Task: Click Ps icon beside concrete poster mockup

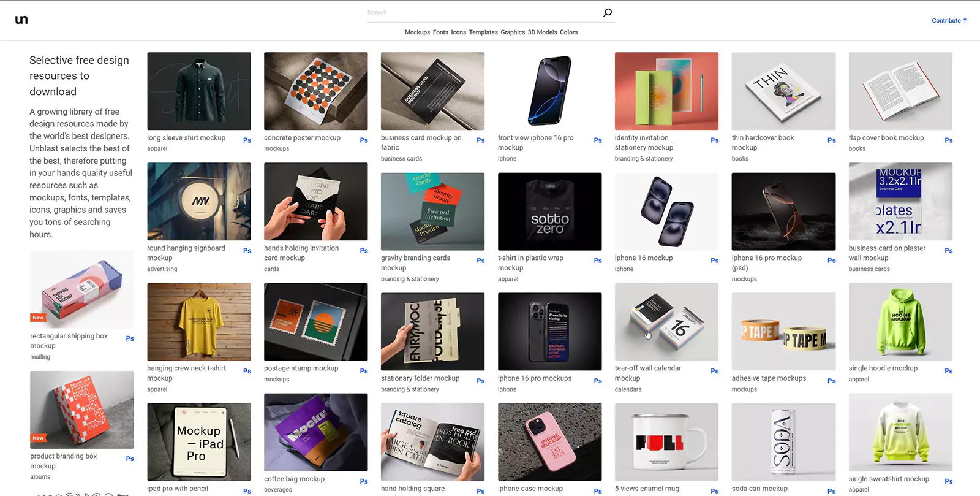Action: point(364,140)
